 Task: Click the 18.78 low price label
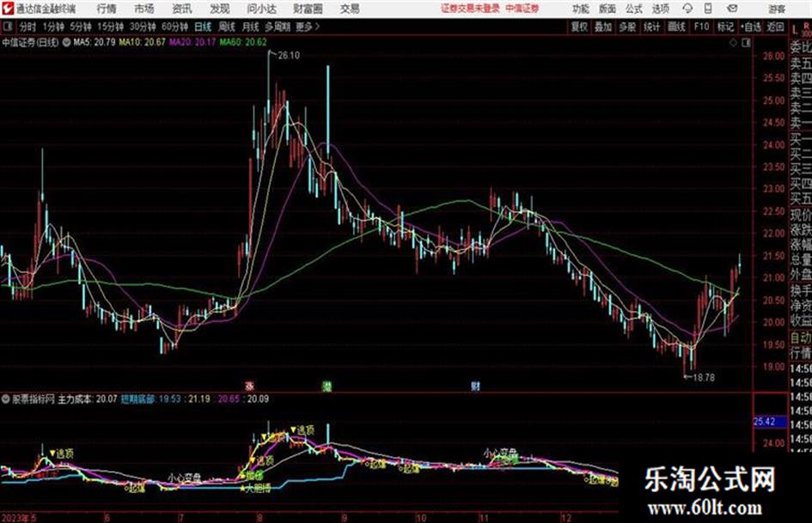(703, 378)
